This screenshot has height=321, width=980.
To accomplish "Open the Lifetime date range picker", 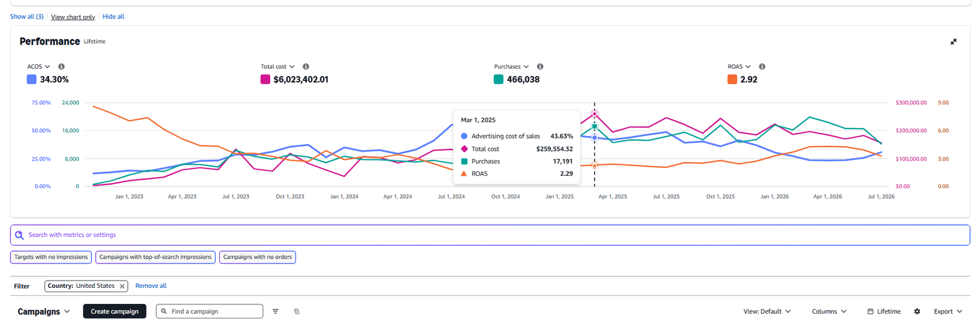I will 884,311.
